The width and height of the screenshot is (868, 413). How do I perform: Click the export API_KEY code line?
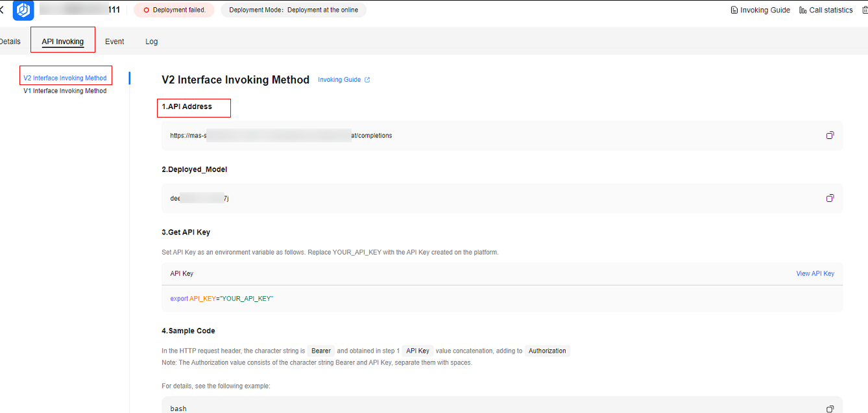tap(222, 298)
